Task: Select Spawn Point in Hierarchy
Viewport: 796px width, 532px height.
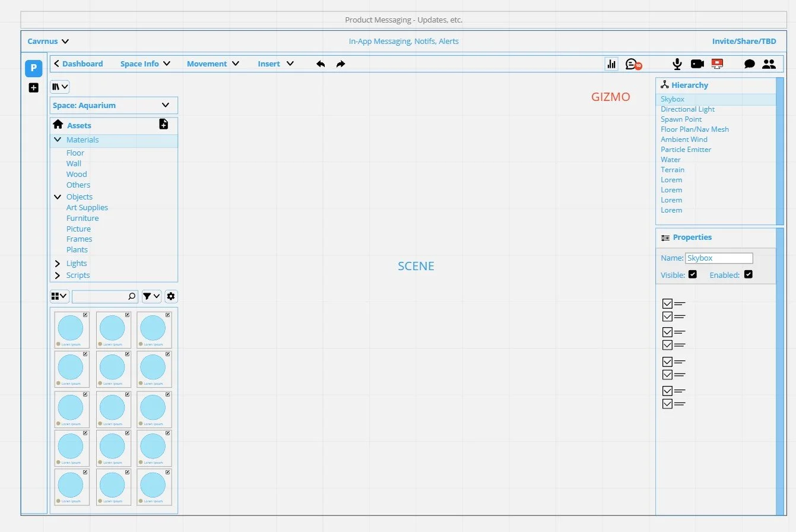Action: [681, 119]
